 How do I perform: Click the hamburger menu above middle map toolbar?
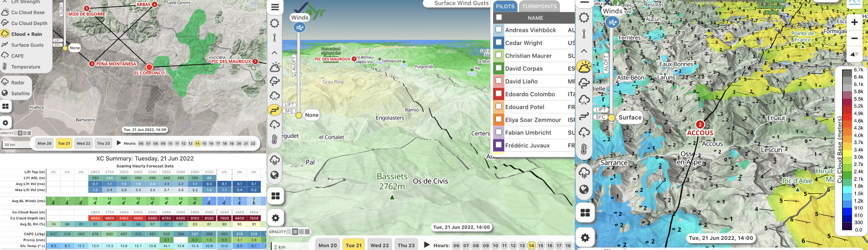(275, 7)
